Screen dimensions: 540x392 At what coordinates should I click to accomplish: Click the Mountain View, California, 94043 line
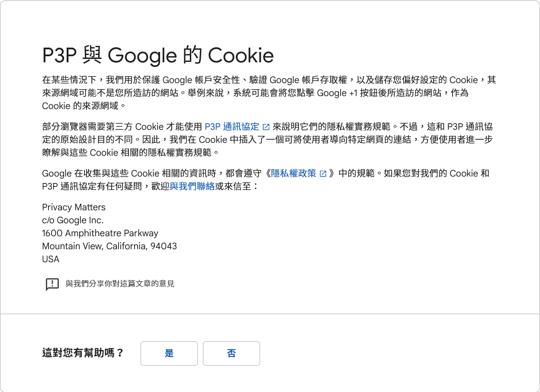109,246
